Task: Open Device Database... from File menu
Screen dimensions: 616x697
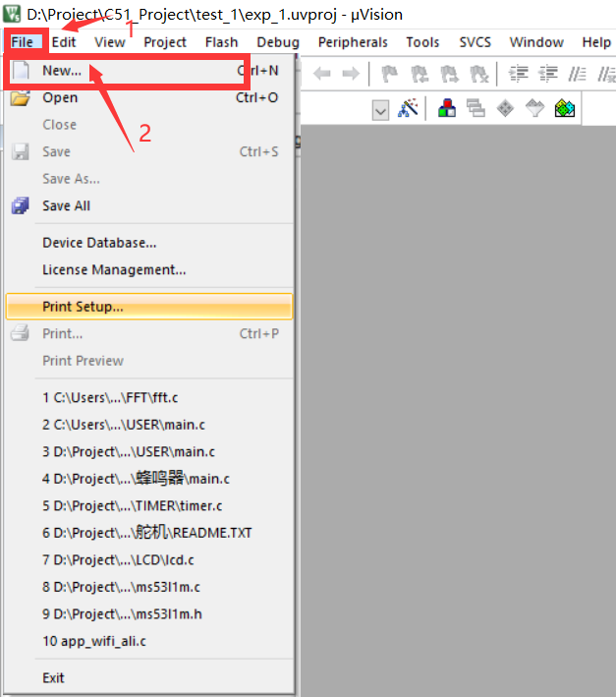Action: (149, 243)
